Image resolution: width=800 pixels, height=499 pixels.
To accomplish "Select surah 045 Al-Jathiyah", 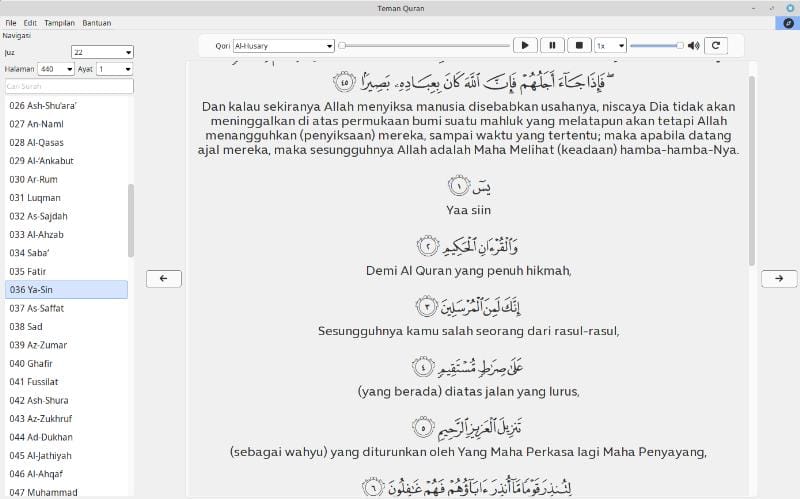I will (x=66, y=456).
